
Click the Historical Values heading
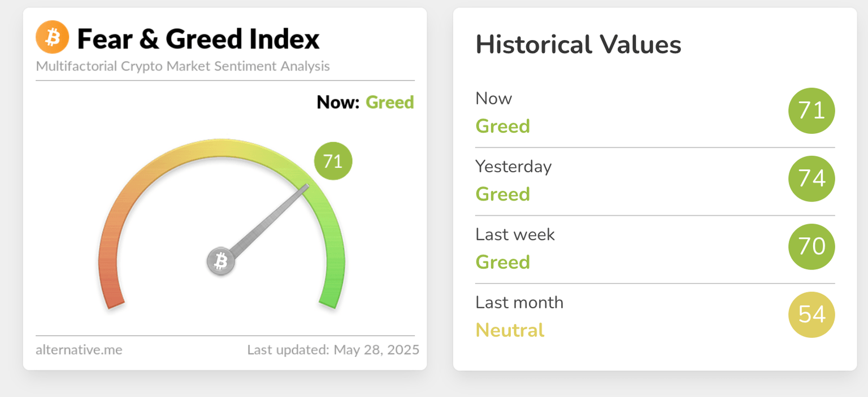point(578,45)
